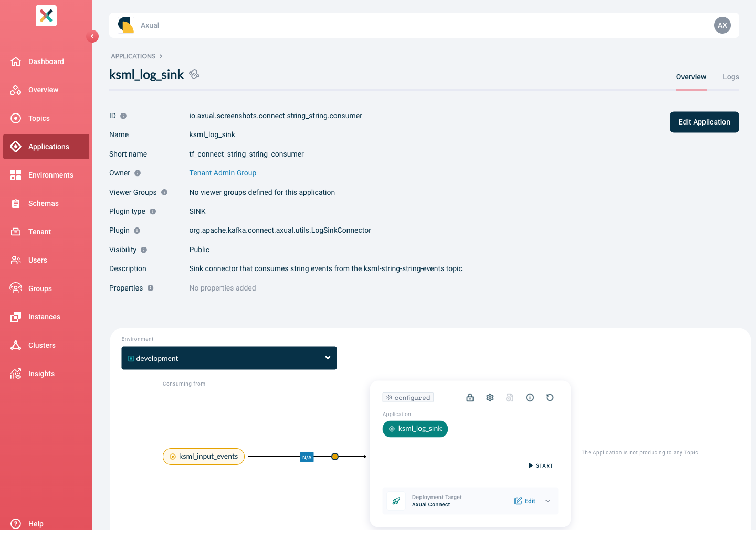Click the orange dot on the connection line
The width and height of the screenshot is (756, 538).
click(335, 457)
